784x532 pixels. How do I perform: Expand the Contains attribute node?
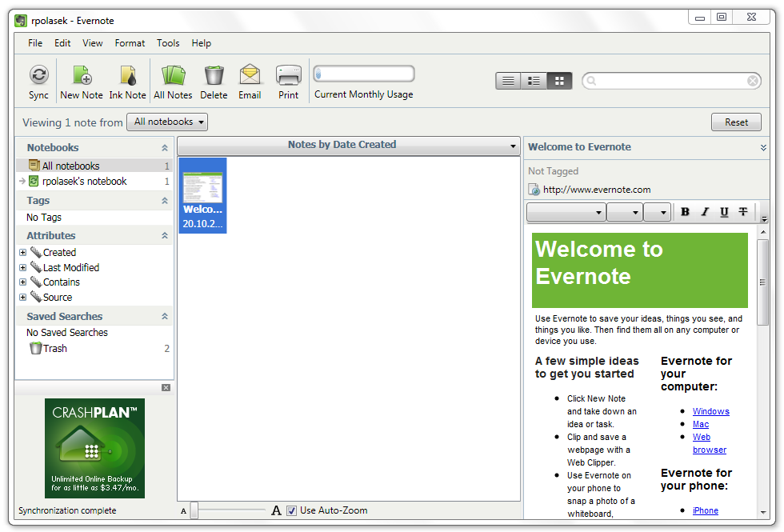click(x=22, y=282)
